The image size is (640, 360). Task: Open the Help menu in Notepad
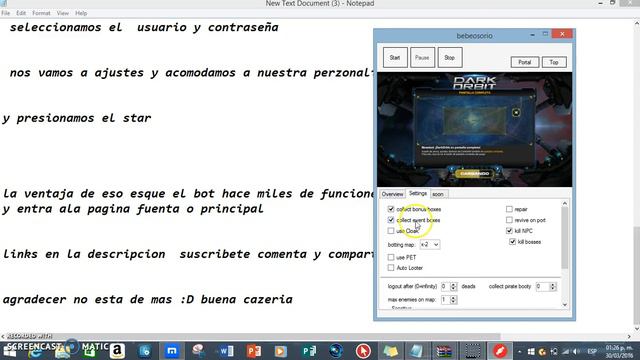coord(81,13)
